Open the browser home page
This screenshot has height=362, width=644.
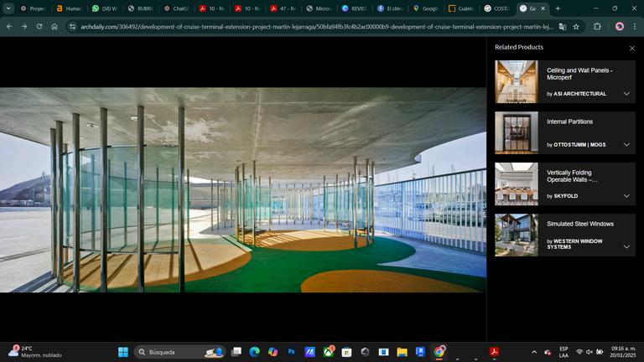coord(55,26)
